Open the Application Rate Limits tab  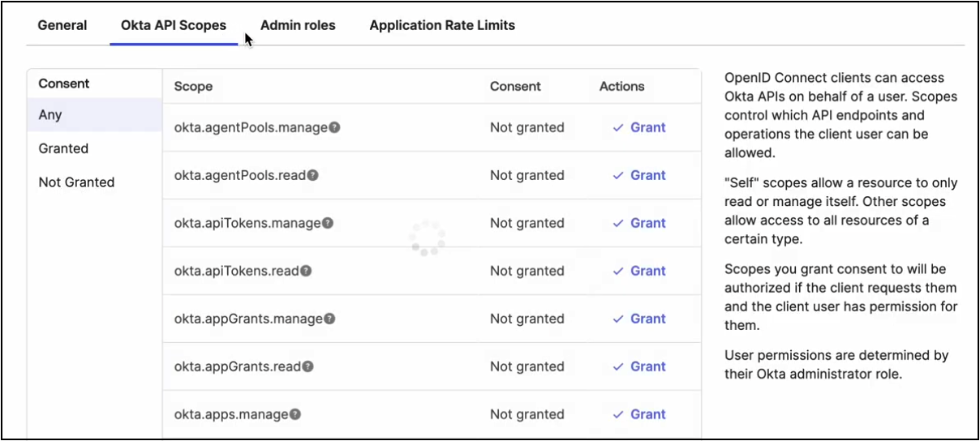pos(442,25)
